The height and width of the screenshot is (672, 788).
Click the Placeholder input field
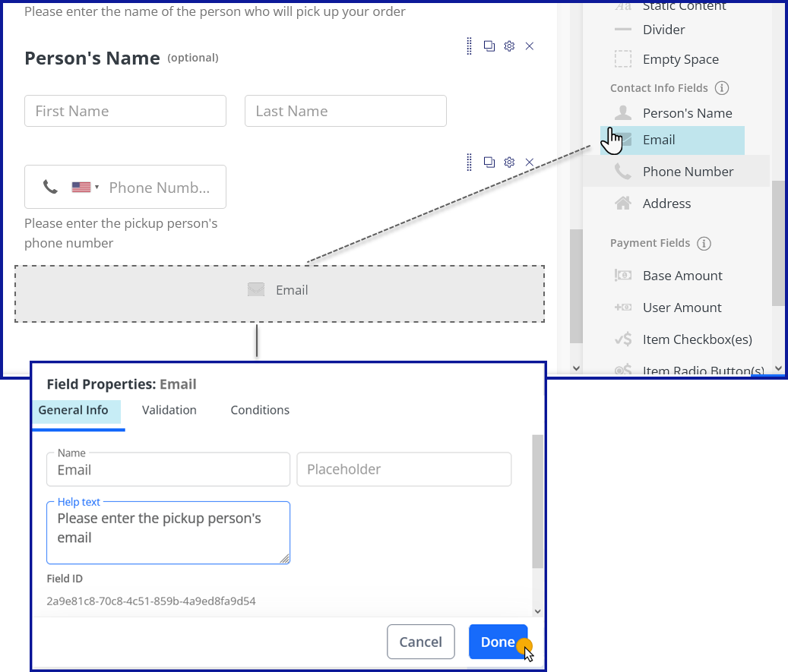tap(403, 469)
